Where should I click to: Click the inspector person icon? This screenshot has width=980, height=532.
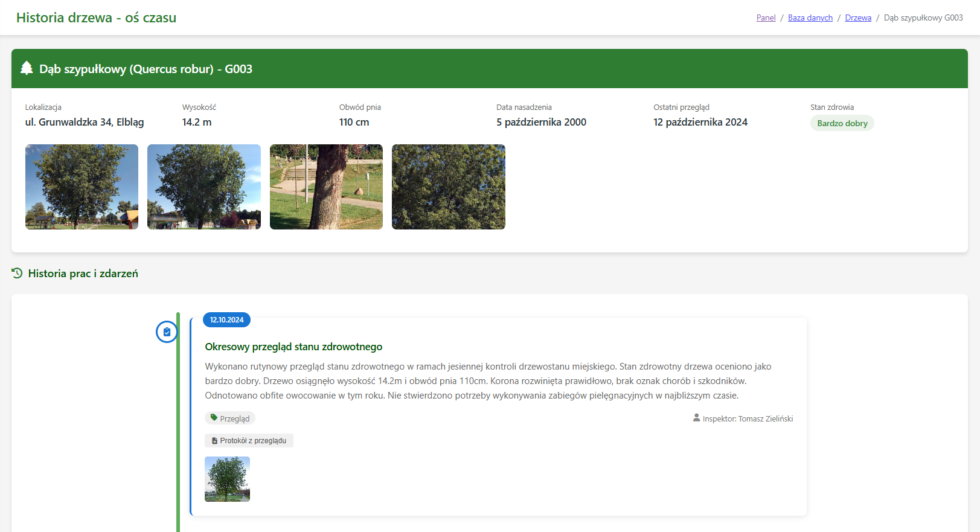coord(696,418)
